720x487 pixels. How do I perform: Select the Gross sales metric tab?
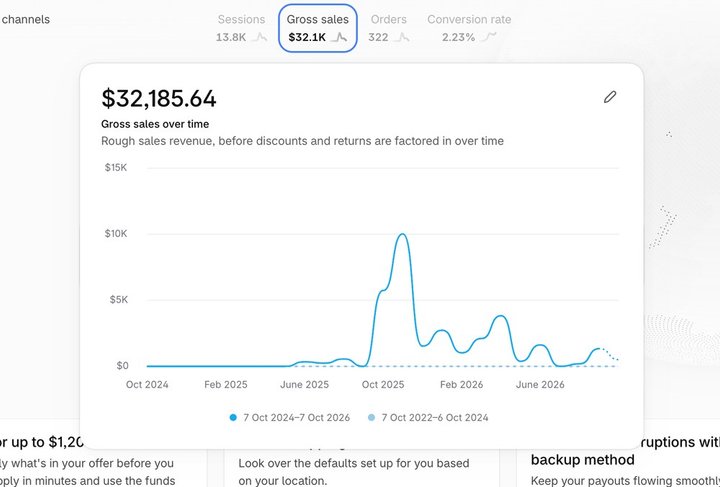pos(318,28)
